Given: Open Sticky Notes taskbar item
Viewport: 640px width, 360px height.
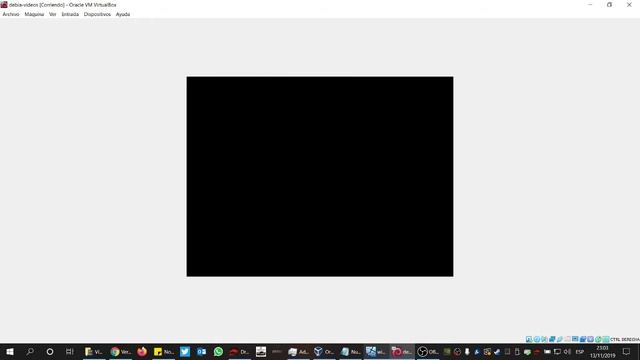Looking at the screenshot, I should click(163, 351).
